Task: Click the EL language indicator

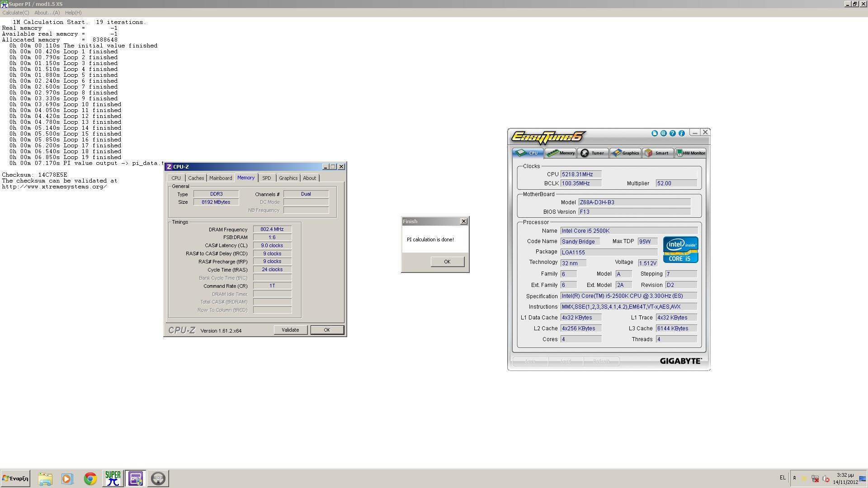Action: coord(783,478)
